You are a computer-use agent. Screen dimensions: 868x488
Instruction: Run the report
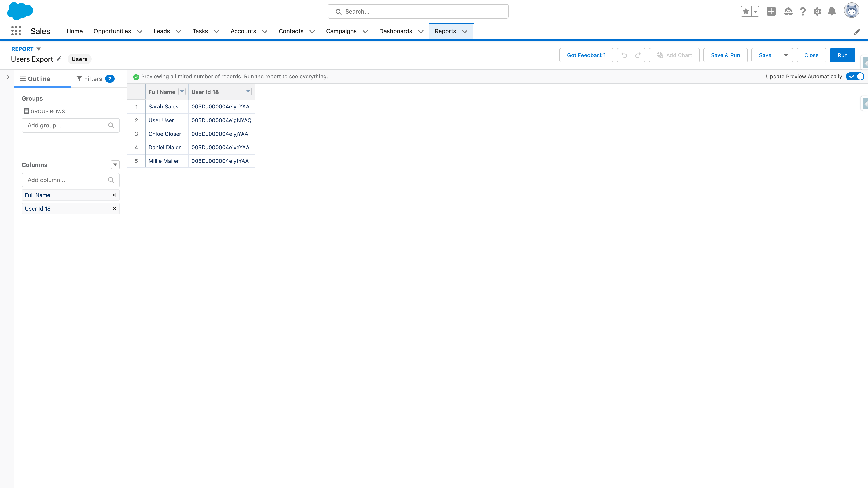pyautogui.click(x=842, y=55)
